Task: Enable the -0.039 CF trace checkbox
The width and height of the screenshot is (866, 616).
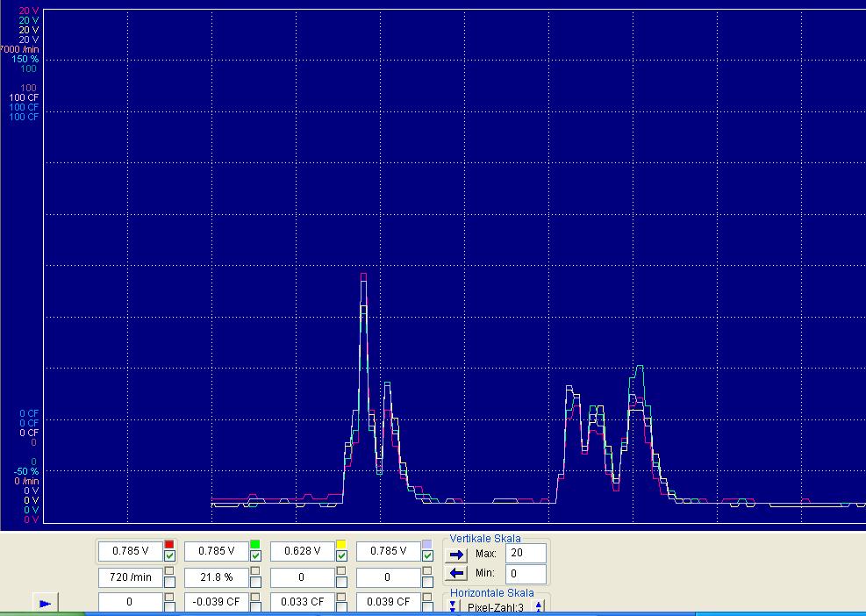Action: 255,605
